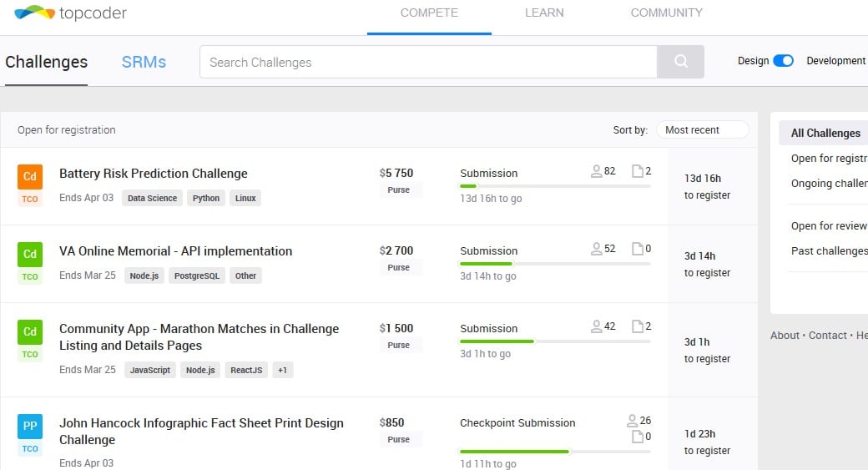Click the search magnifier button
The width and height of the screenshot is (868, 470).
[x=680, y=62]
